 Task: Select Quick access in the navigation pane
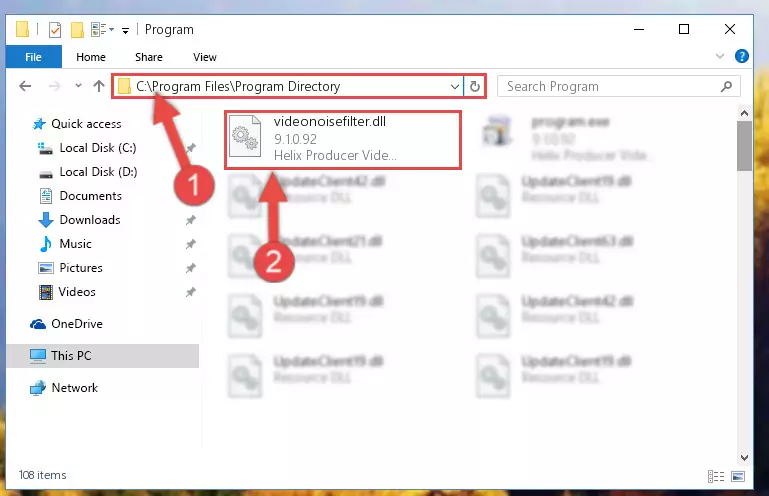pos(86,124)
